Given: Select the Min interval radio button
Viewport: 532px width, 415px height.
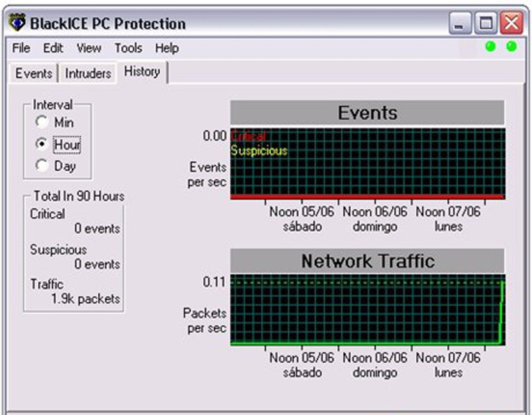Looking at the screenshot, I should pos(42,122).
